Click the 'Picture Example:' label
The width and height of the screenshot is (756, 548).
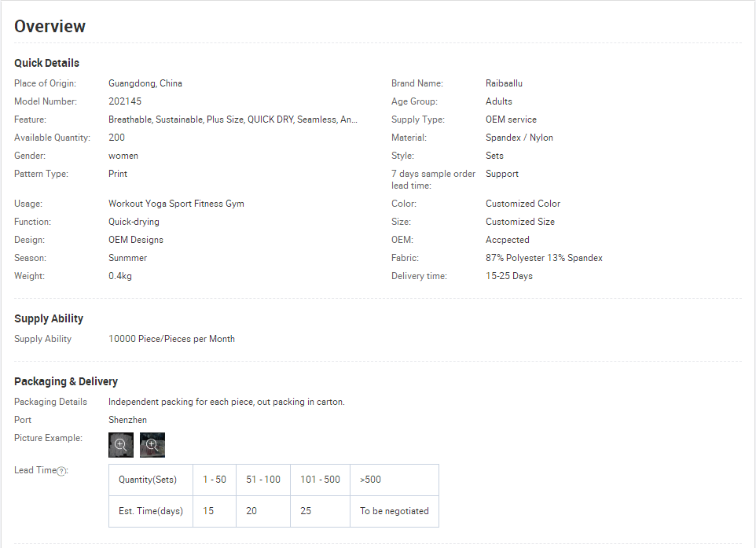pos(48,438)
